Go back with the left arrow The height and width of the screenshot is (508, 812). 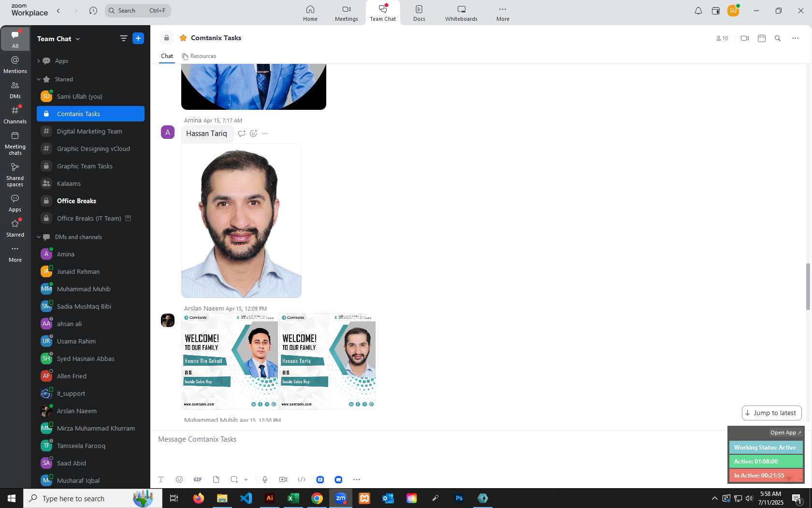pos(58,11)
